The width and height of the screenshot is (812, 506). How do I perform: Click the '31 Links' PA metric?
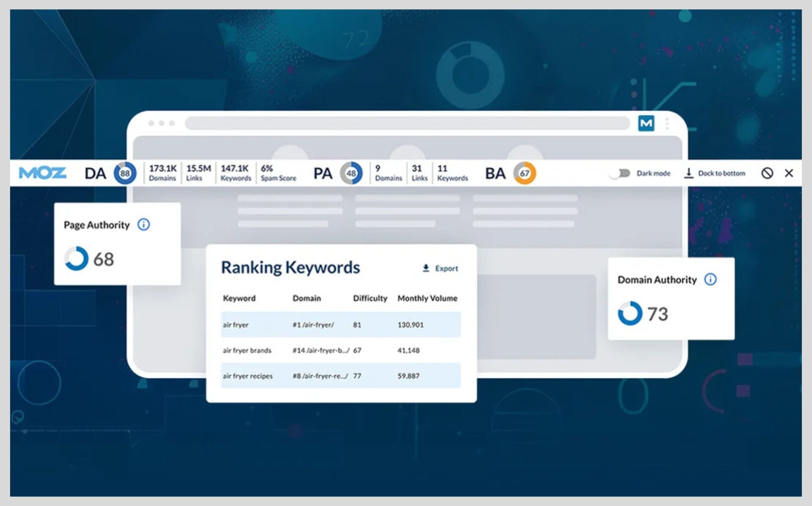click(419, 173)
